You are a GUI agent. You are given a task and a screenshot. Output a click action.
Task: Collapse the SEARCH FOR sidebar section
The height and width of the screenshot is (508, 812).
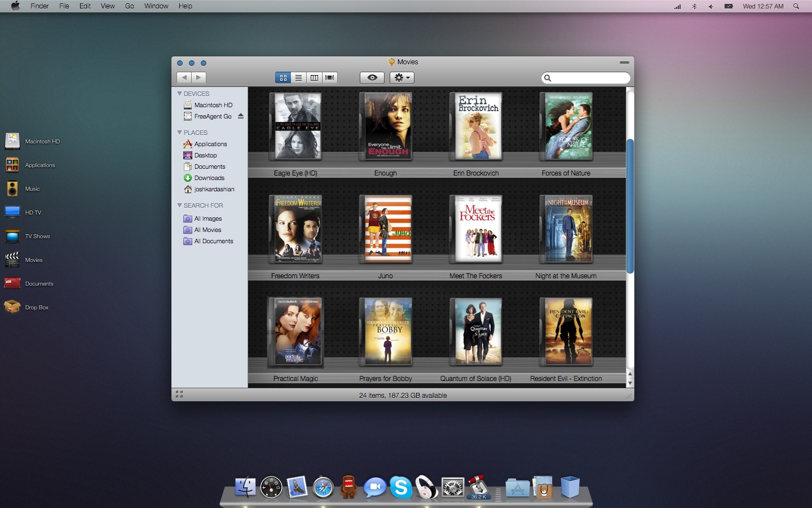pos(180,205)
